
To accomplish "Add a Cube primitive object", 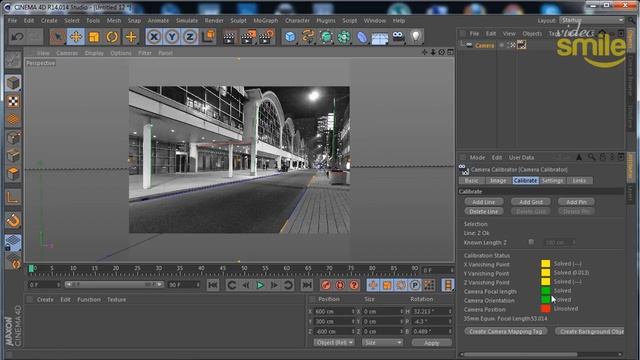I will click(290, 37).
